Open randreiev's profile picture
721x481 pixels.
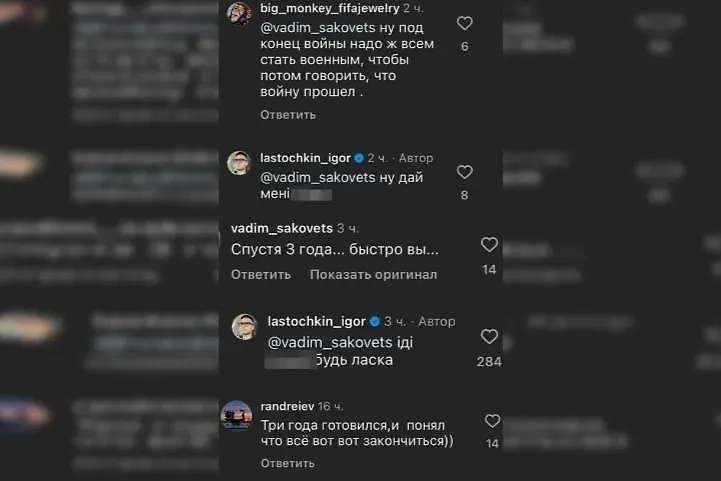tap(236, 414)
